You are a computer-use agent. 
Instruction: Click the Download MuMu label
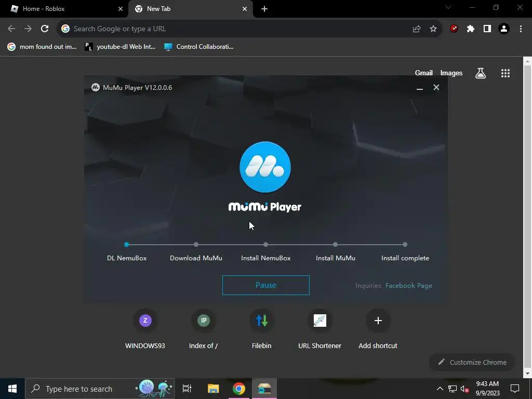pyautogui.click(x=196, y=258)
